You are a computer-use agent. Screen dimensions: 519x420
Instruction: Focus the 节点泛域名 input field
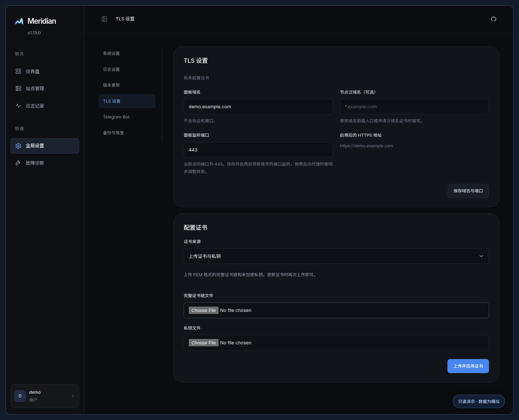pos(414,106)
